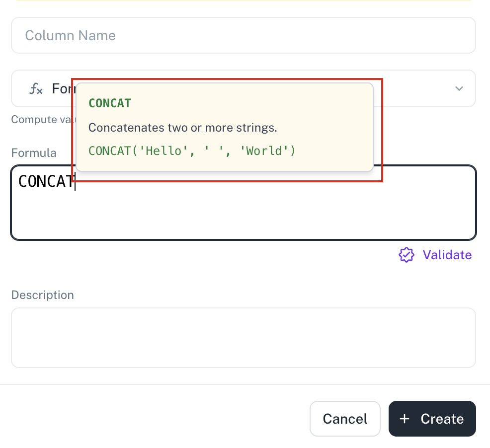Click the plus icon on Create button
Viewport: 490px width, 448px height.
pos(405,419)
